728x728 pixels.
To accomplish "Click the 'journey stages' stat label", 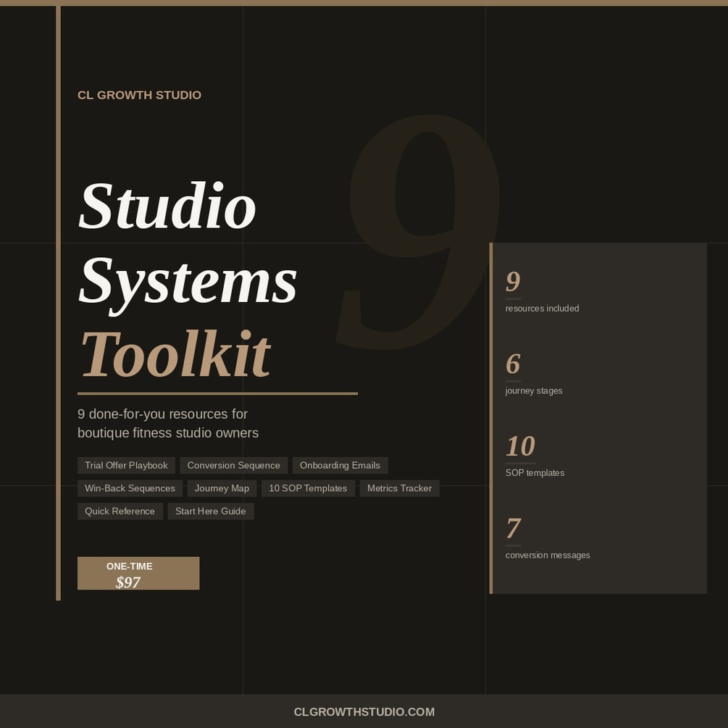I will tap(534, 391).
